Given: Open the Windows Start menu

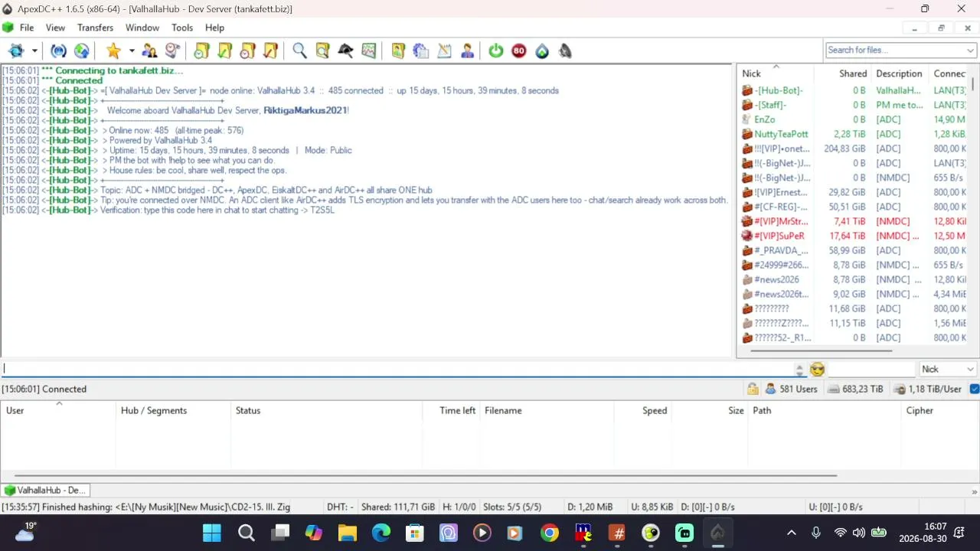Looking at the screenshot, I should click(x=212, y=533).
